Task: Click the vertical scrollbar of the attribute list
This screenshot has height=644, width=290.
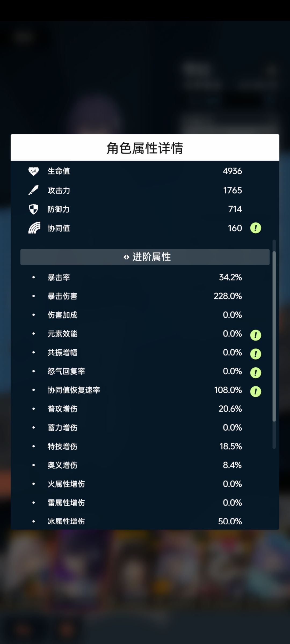Action: coord(274,336)
